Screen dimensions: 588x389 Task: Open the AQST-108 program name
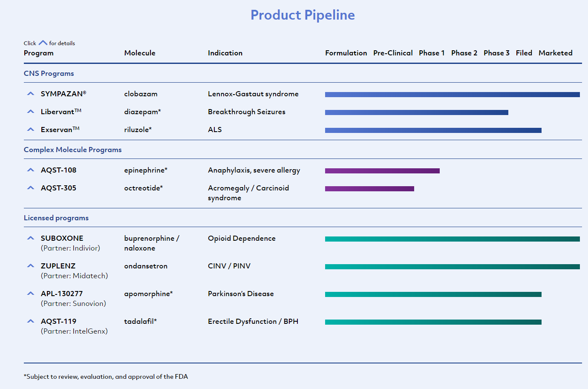(59, 170)
